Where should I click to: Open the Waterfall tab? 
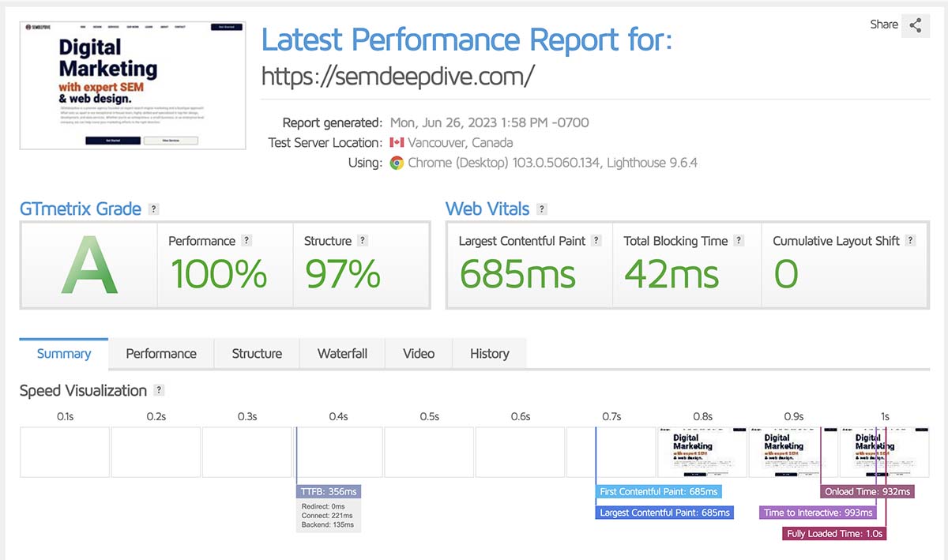click(x=342, y=353)
